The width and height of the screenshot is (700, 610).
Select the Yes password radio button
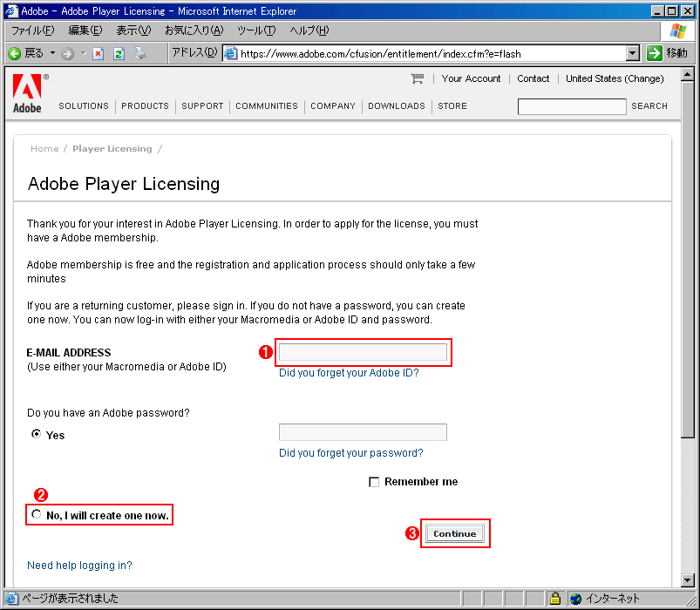point(36,434)
